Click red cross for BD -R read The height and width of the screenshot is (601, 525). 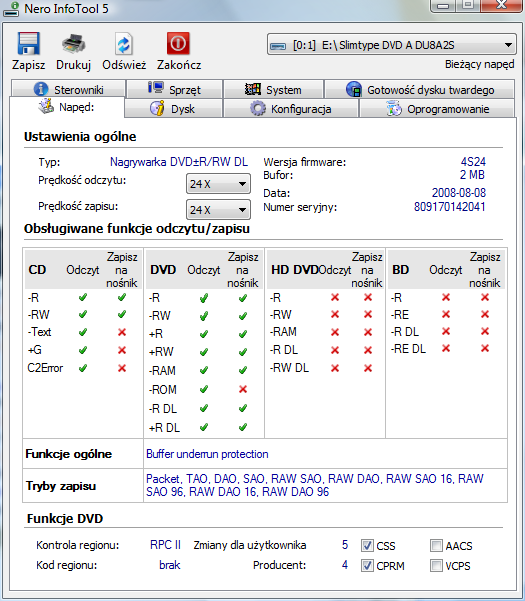tap(446, 297)
